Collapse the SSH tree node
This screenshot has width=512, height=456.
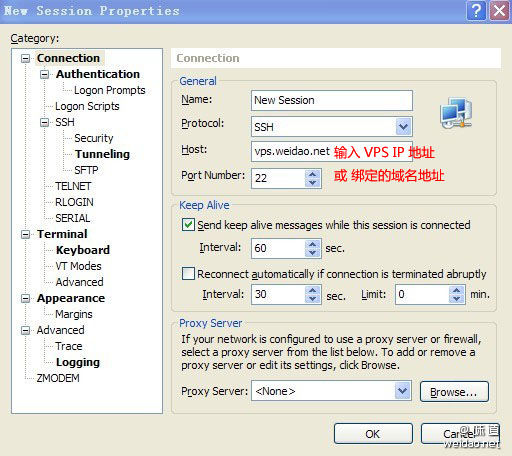point(44,122)
